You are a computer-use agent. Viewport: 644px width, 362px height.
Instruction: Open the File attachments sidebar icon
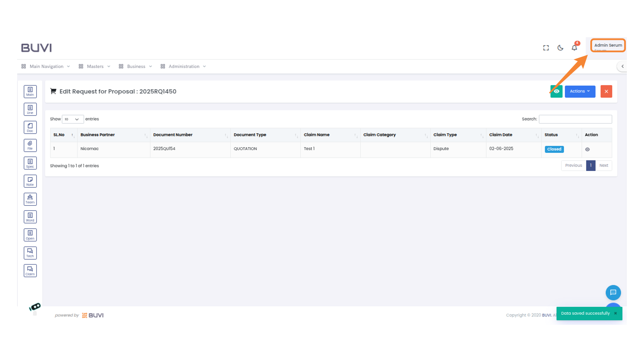[30, 145]
